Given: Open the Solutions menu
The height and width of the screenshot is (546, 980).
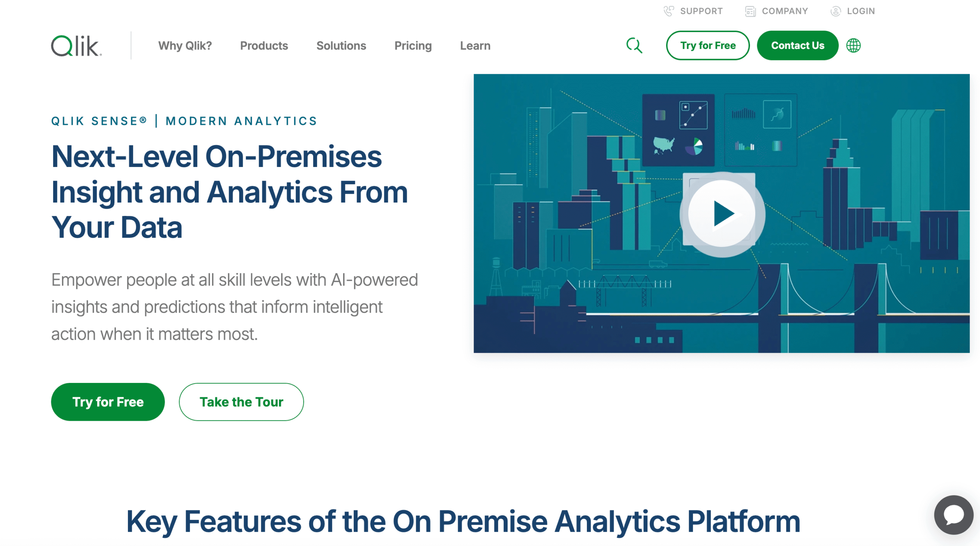Looking at the screenshot, I should [x=341, y=46].
